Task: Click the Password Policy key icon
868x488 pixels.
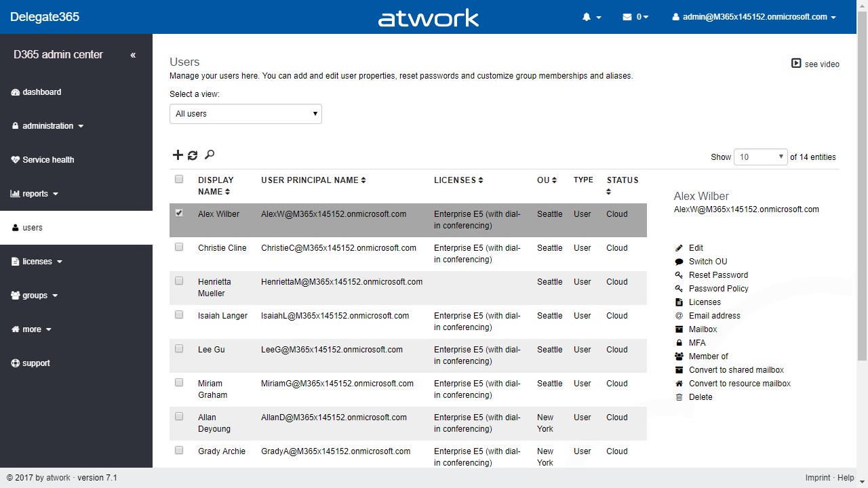Action: click(x=679, y=289)
